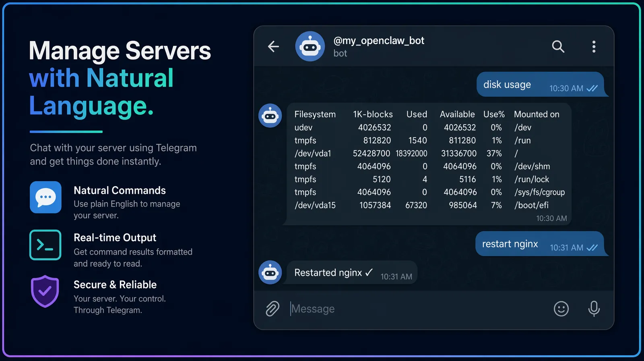
Task: Attach a file with the paperclip
Action: (x=272, y=309)
